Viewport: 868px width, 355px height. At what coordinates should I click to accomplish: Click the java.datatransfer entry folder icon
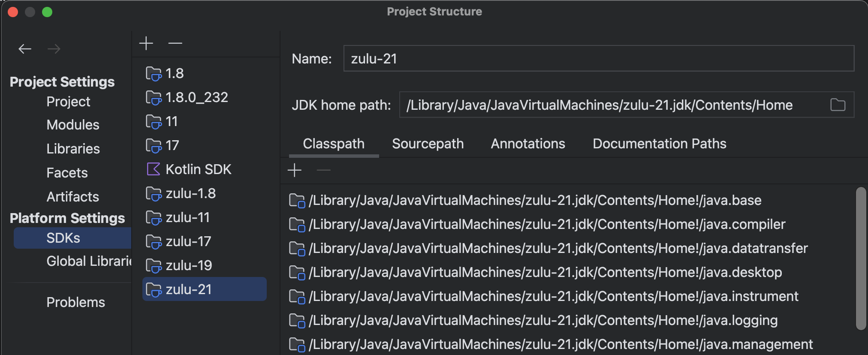click(x=297, y=249)
